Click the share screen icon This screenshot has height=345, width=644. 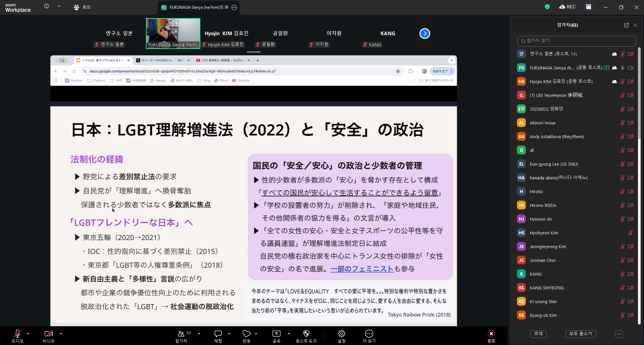point(276,334)
